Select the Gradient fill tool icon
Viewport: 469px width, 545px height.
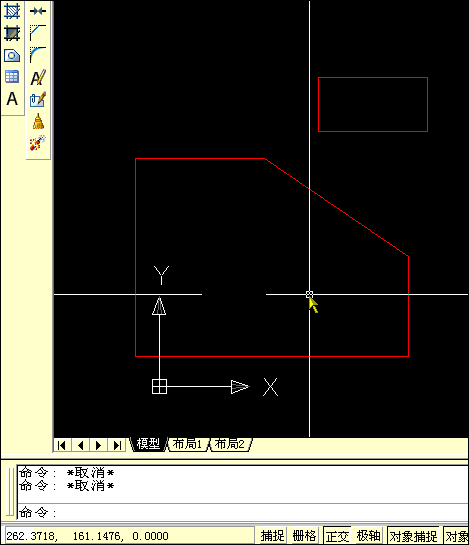(x=12, y=33)
